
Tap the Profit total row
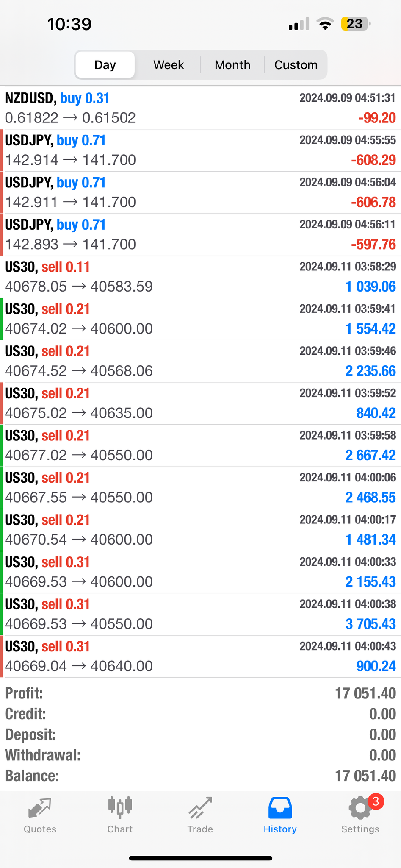coord(200,693)
